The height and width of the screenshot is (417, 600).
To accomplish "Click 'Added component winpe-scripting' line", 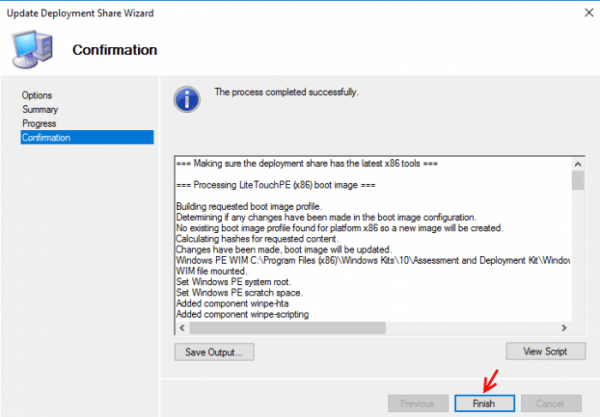I will [x=243, y=314].
